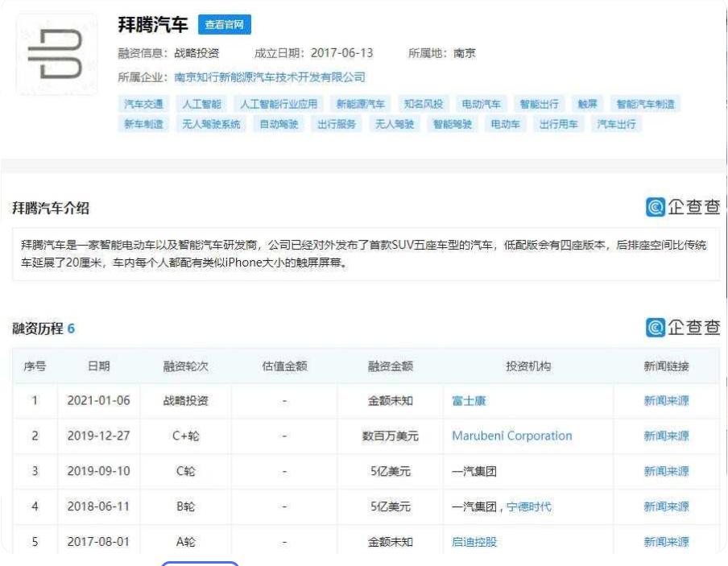Screen dimensions: 728x566
Task: Open the 南京知行新能源汽车技术开发有限公司 company link
Action: coord(270,77)
